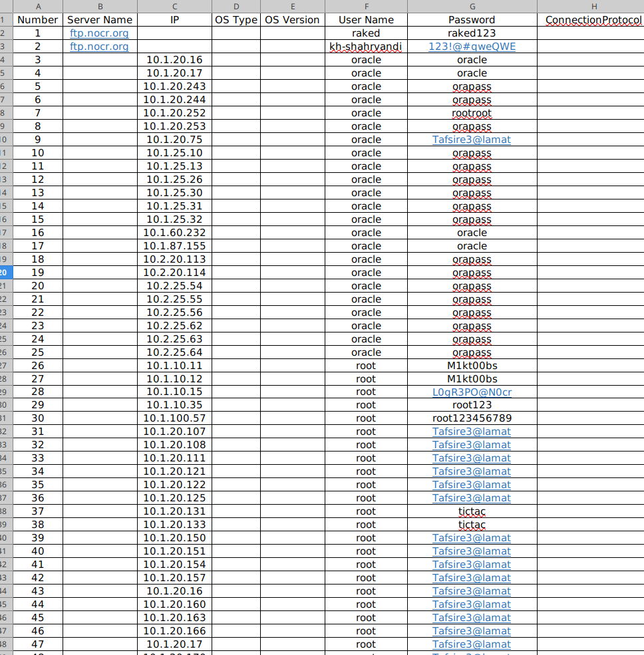
Task: Select IP cell 10.1.60.232
Action: pyautogui.click(x=175, y=233)
